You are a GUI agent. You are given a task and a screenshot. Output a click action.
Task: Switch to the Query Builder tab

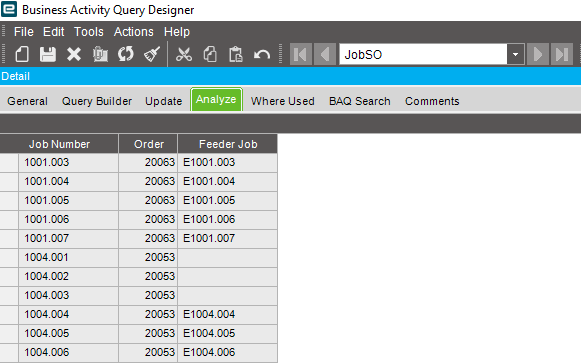97,101
